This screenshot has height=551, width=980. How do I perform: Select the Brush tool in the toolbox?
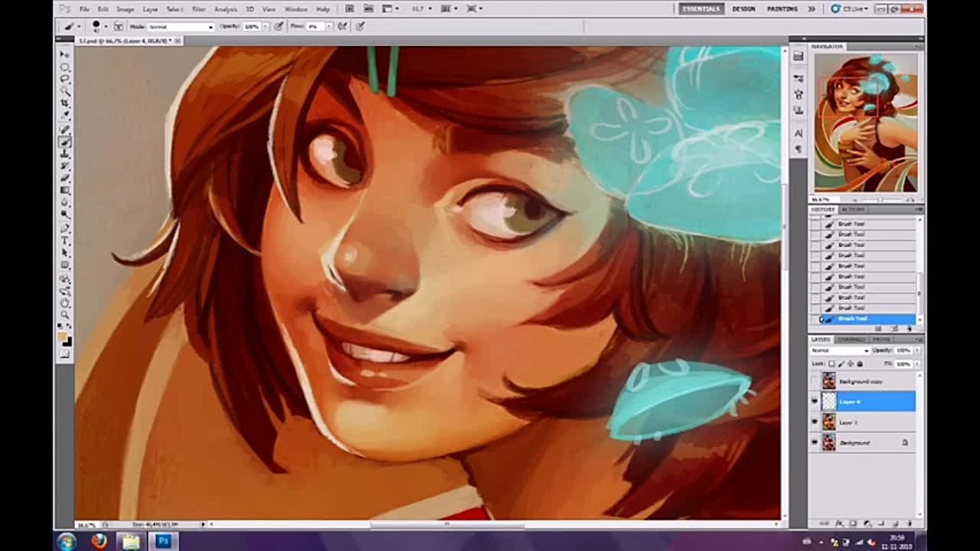pyautogui.click(x=65, y=141)
